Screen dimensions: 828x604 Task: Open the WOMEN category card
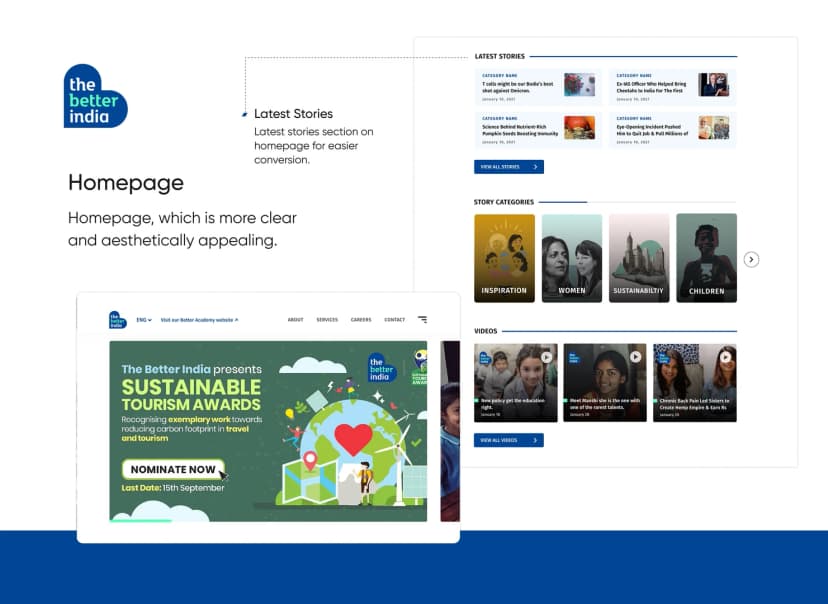572,258
